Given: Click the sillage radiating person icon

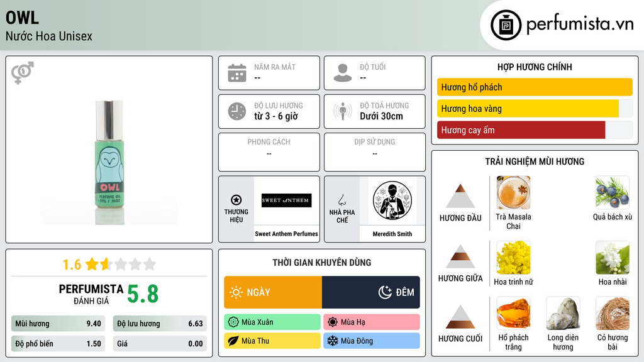Looking at the screenshot, I should click(343, 111).
